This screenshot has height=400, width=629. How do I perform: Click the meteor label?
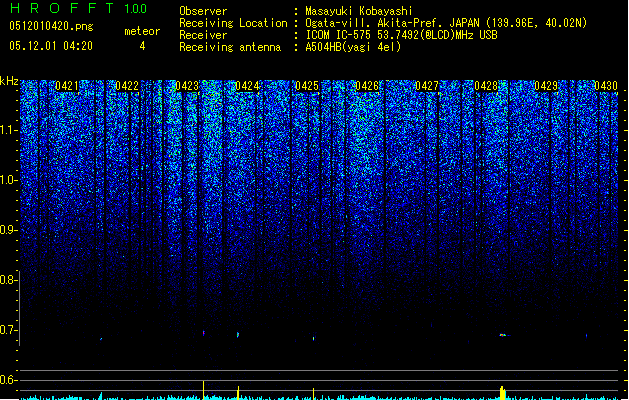coord(142,31)
